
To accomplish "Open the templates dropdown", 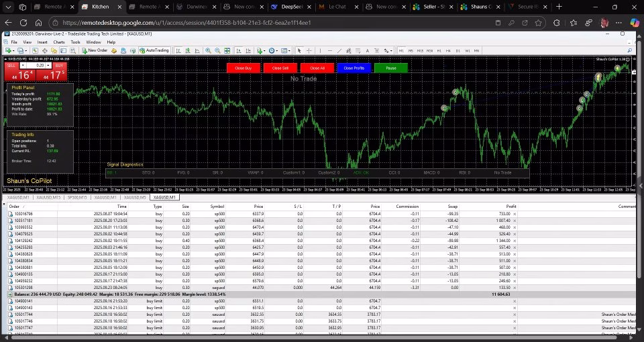I will coord(286,50).
